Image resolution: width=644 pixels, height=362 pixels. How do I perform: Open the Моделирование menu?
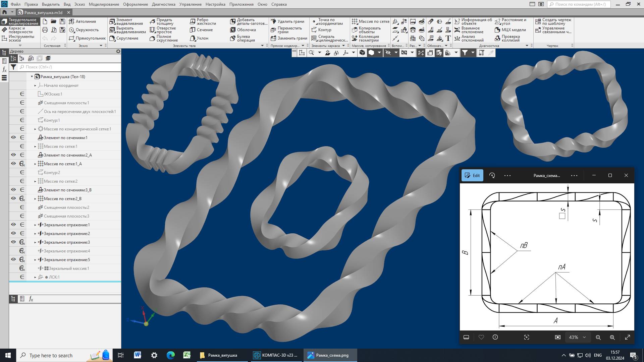[104, 4]
